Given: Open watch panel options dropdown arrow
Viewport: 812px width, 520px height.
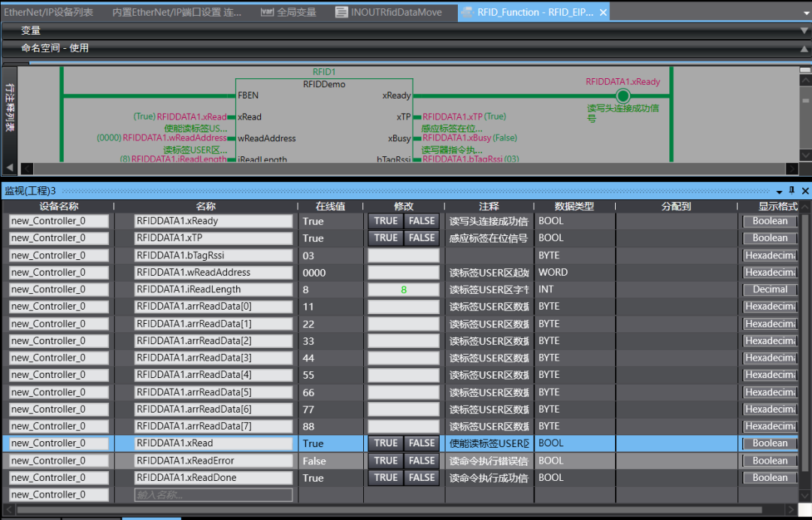Looking at the screenshot, I should 779,191.
